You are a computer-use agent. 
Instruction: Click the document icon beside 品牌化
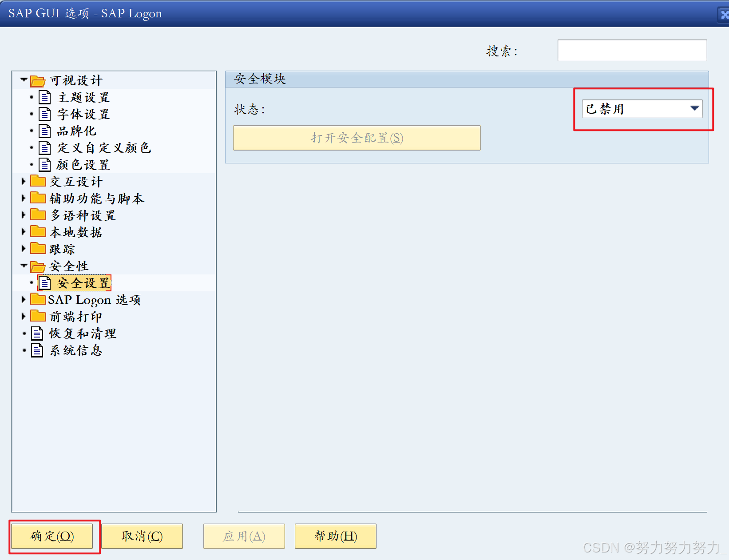coord(45,131)
